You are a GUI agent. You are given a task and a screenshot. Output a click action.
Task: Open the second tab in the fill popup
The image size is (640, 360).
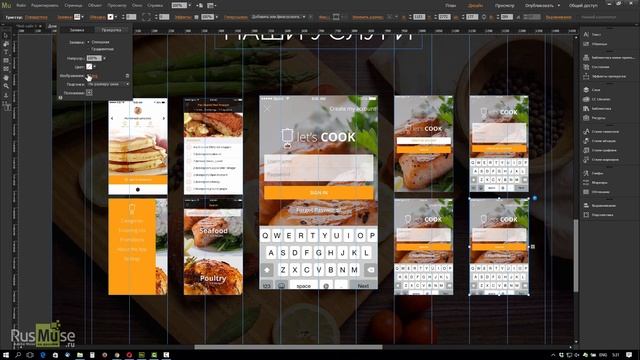[x=111, y=30]
